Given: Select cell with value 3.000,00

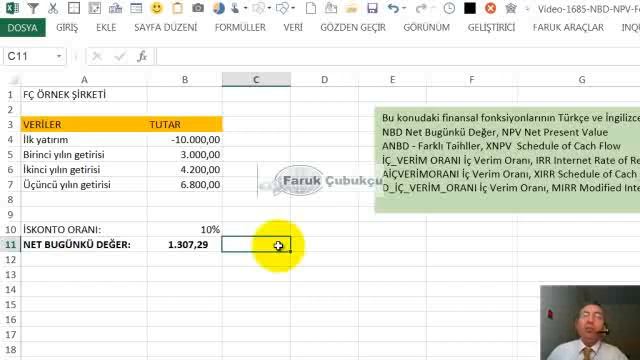Looking at the screenshot, I should pos(185,155).
